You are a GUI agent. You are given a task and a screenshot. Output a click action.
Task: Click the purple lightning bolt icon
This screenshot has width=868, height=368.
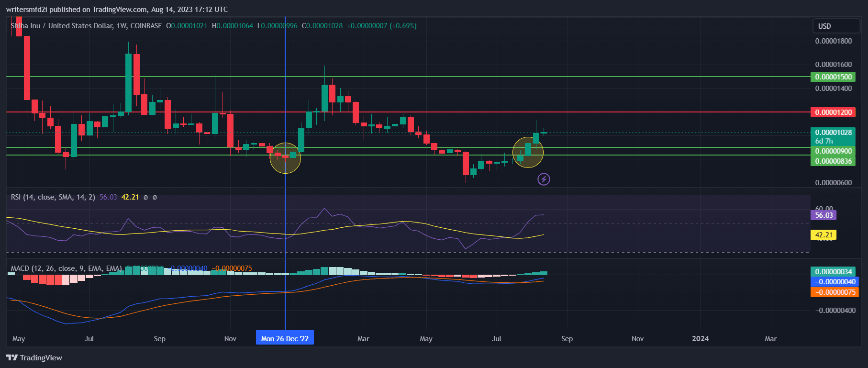pos(544,179)
